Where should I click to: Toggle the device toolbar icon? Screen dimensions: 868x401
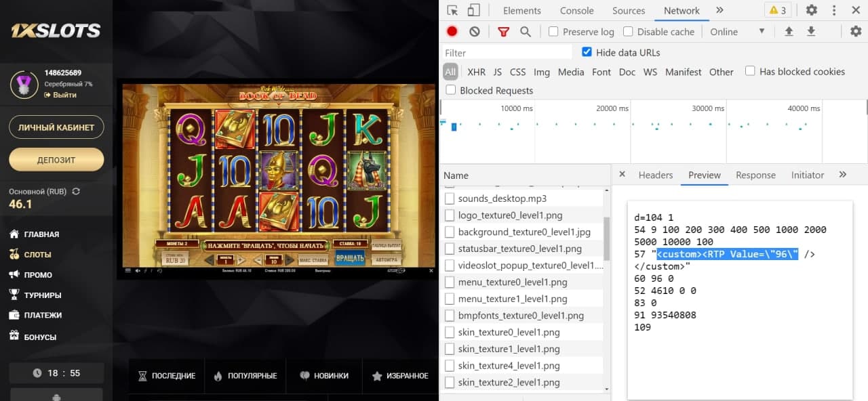[473, 10]
